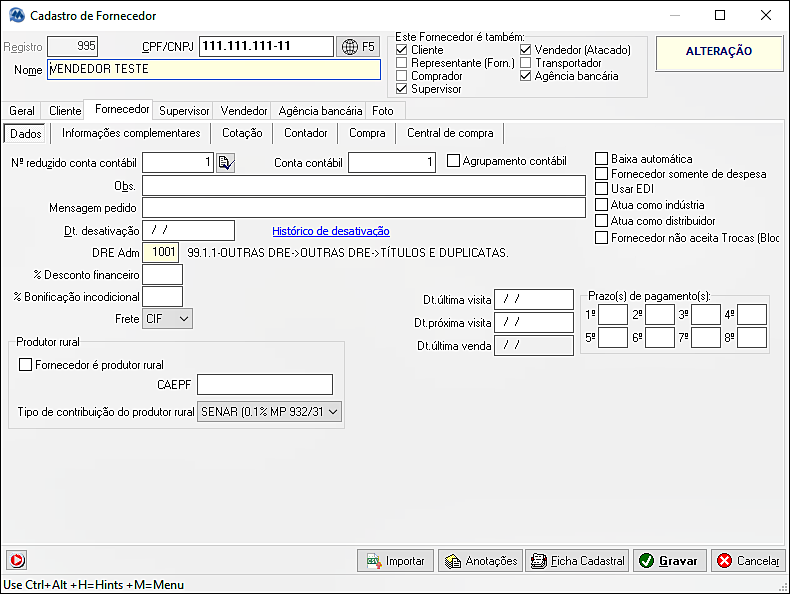Click the Registro field showing 995
Image resolution: width=790 pixels, height=594 pixels.
[73, 46]
